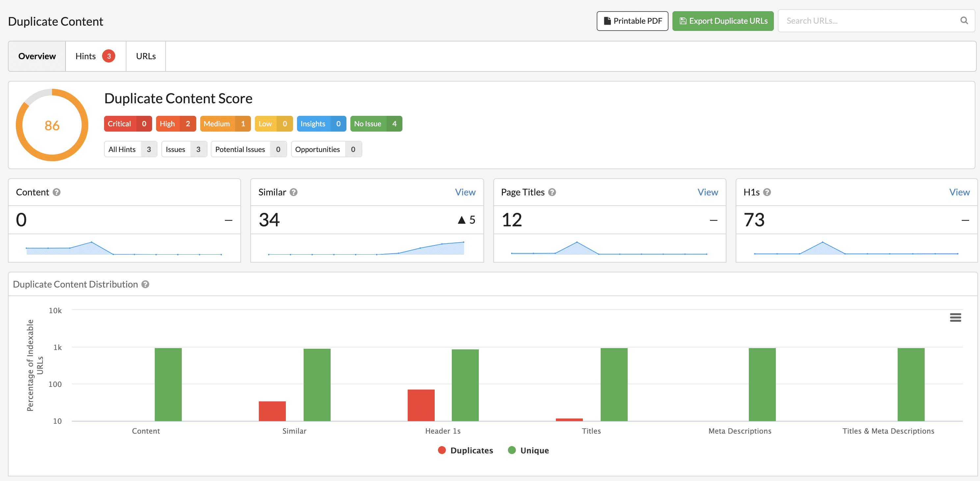Click the search magnifier icon
Image resolution: width=980 pixels, height=481 pixels.
(964, 20)
